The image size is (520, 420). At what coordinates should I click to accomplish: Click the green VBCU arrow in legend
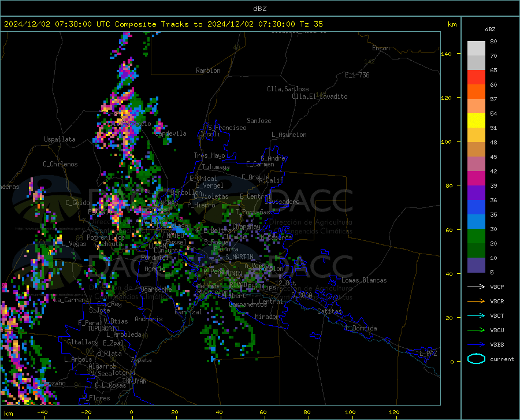(x=476, y=330)
